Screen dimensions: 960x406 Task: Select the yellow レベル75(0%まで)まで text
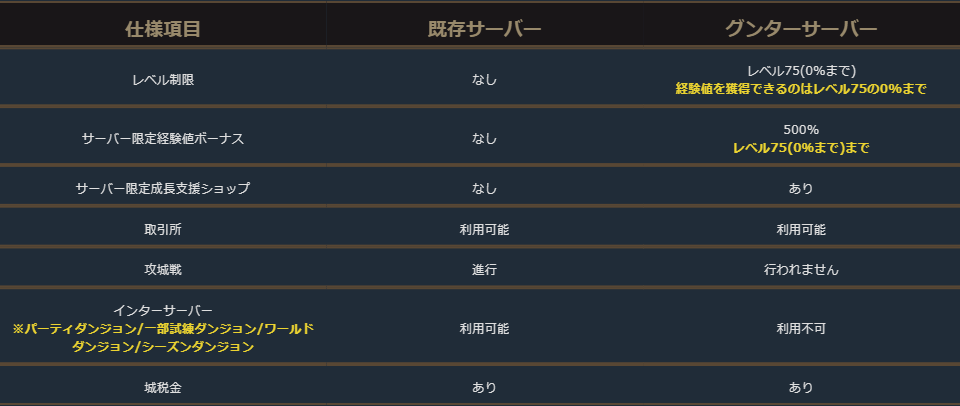(x=800, y=148)
